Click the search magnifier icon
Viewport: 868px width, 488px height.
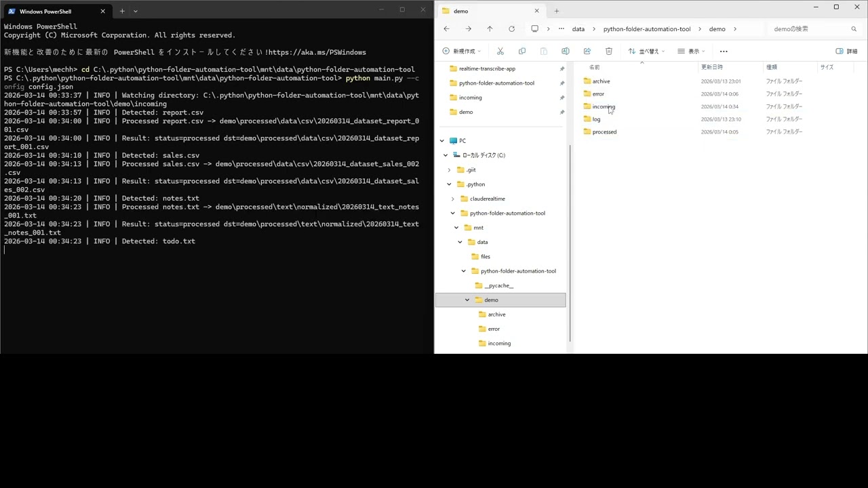(x=854, y=29)
